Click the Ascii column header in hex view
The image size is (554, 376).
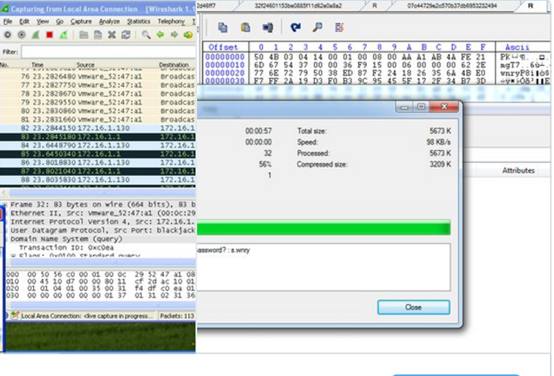click(x=517, y=47)
